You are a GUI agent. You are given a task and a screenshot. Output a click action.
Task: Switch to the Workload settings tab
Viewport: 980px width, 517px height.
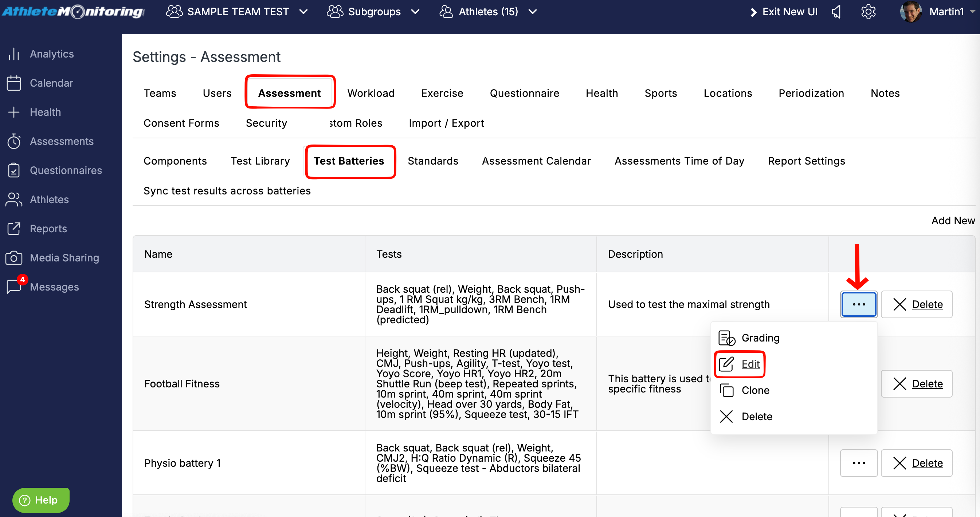coord(371,93)
